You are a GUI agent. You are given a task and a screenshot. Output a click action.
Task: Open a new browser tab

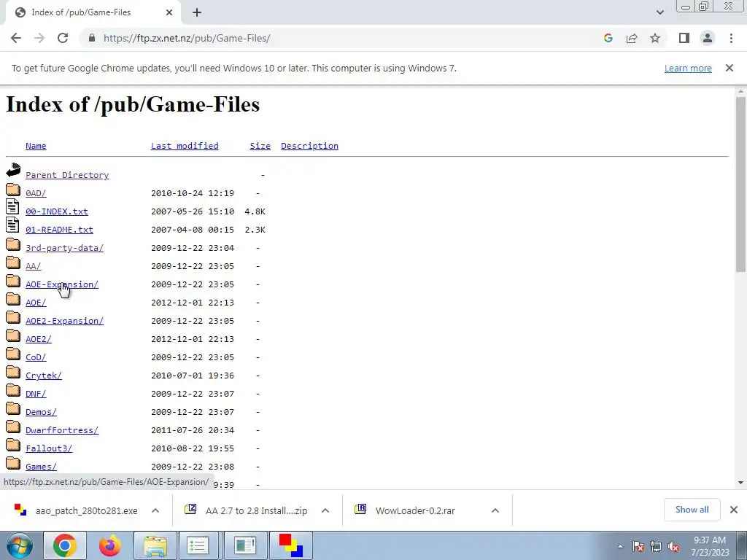197,12
